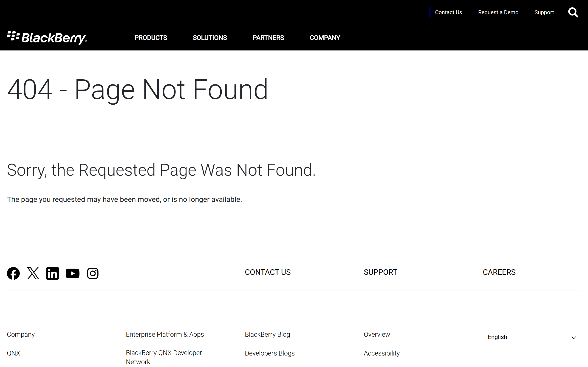Open the PRODUCTS navigation menu
Viewport: 588px width, 367px height.
click(x=151, y=38)
